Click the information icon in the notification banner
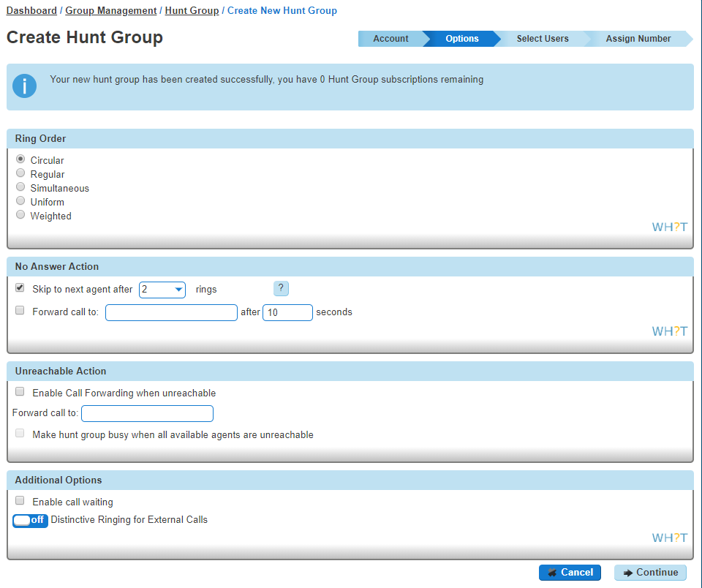 pos(24,86)
